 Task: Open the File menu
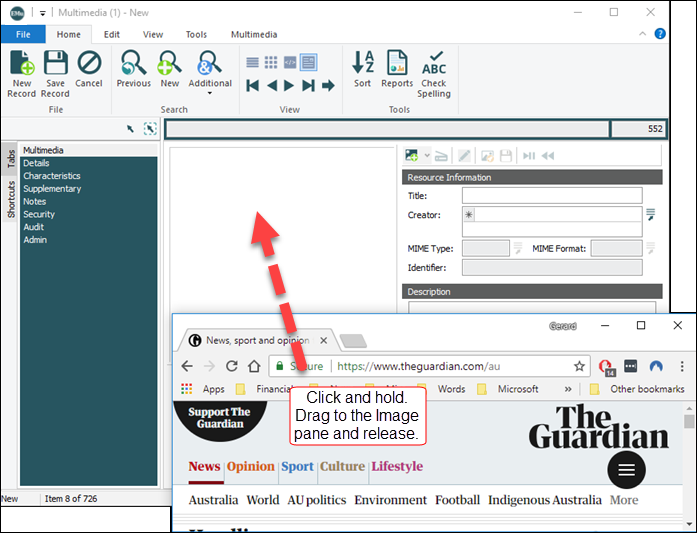point(22,34)
